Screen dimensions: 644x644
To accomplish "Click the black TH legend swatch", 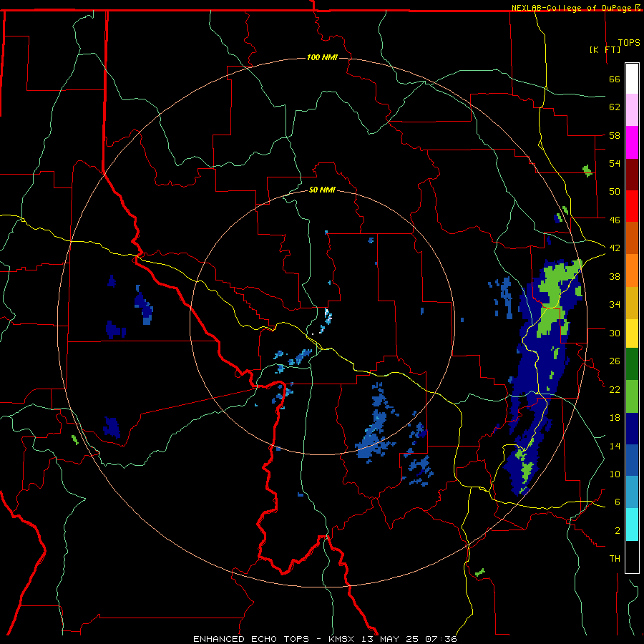I will pos(632,557).
